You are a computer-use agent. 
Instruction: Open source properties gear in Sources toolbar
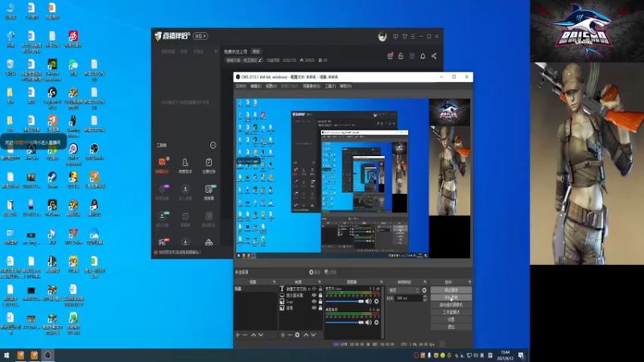297,335
